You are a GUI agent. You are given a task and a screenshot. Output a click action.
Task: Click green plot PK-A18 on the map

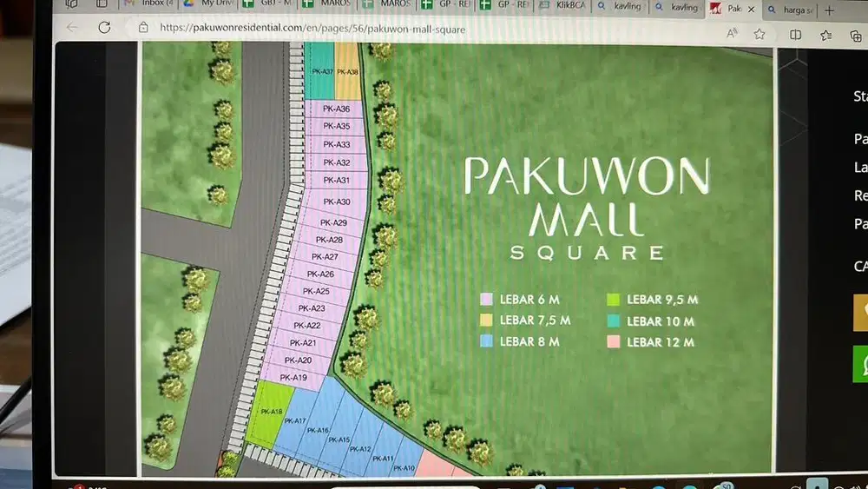271,412
